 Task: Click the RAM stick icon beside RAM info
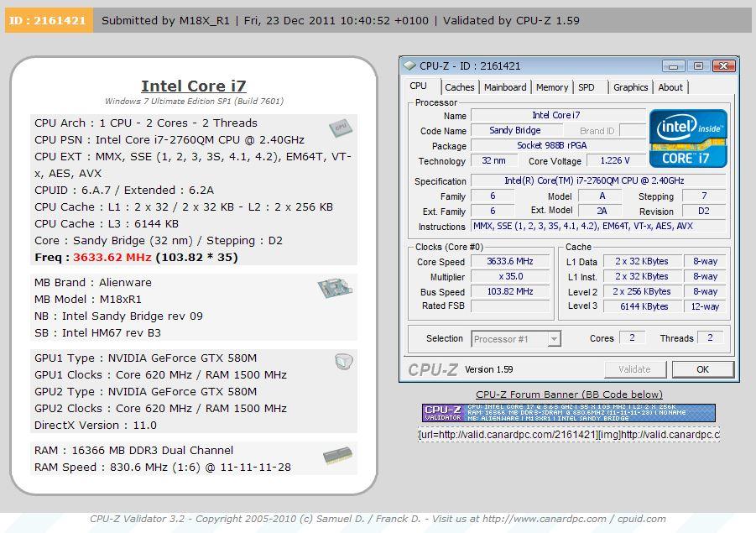[337, 456]
